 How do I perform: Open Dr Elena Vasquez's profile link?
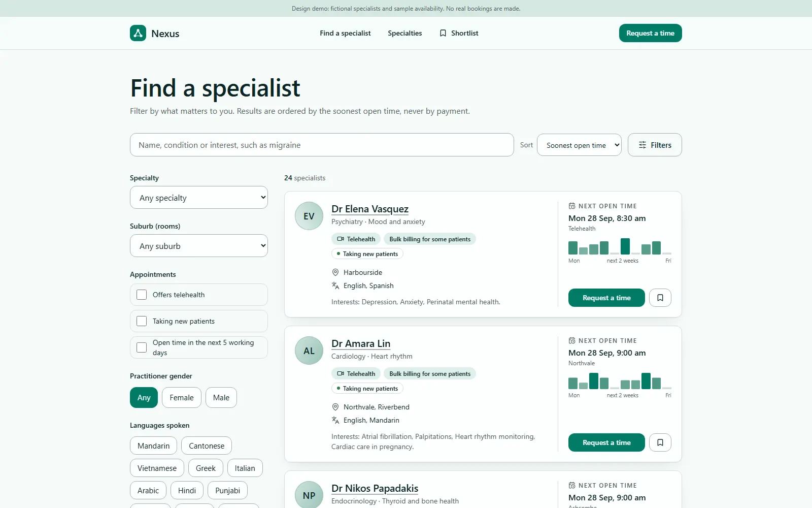tap(370, 209)
